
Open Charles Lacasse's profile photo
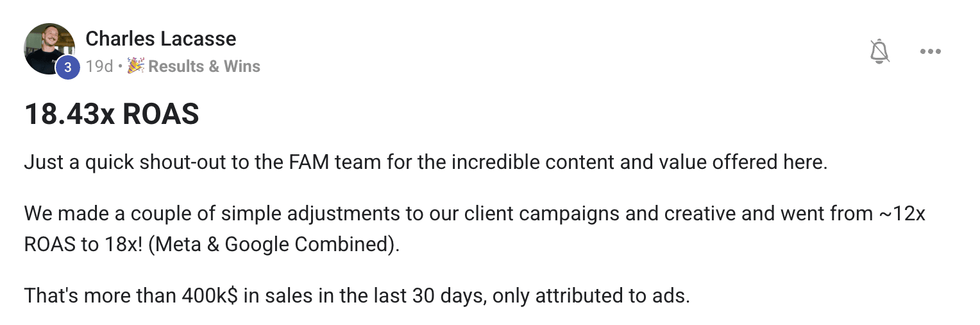coord(49,49)
